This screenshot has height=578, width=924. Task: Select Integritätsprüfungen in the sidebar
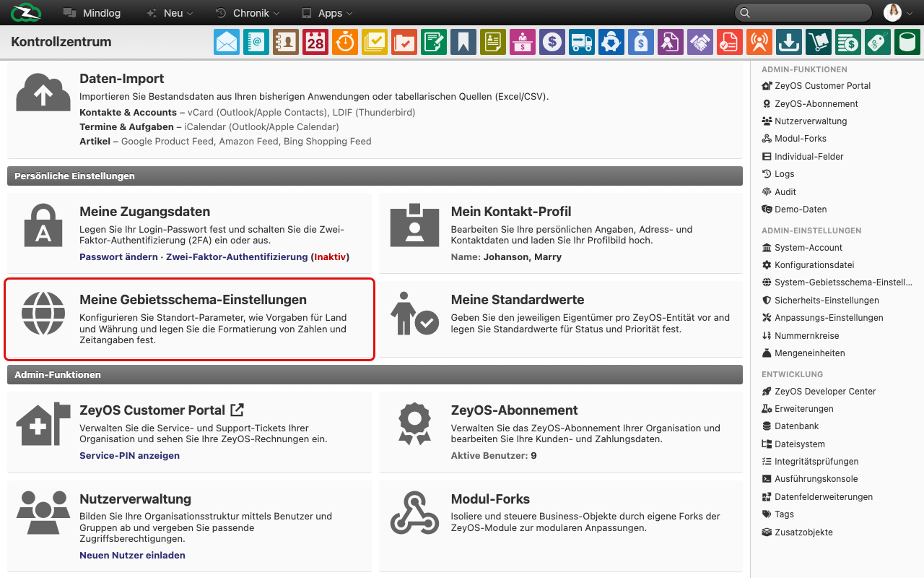point(810,461)
